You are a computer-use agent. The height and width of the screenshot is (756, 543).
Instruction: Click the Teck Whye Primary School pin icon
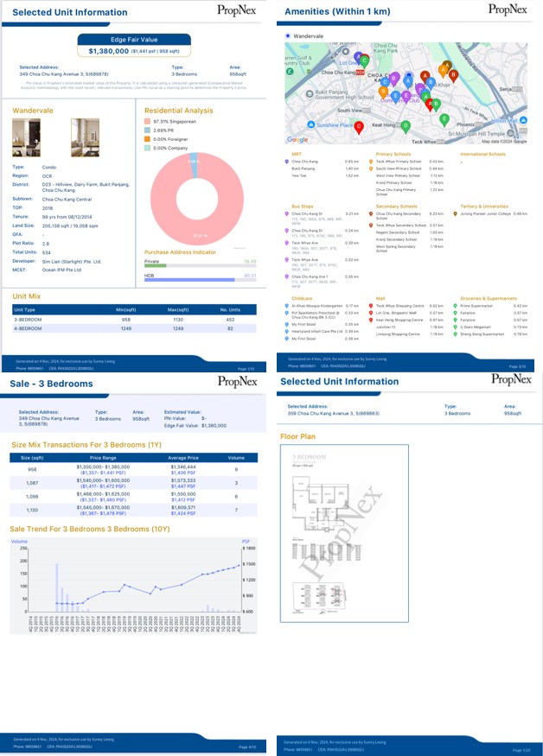coord(371,162)
